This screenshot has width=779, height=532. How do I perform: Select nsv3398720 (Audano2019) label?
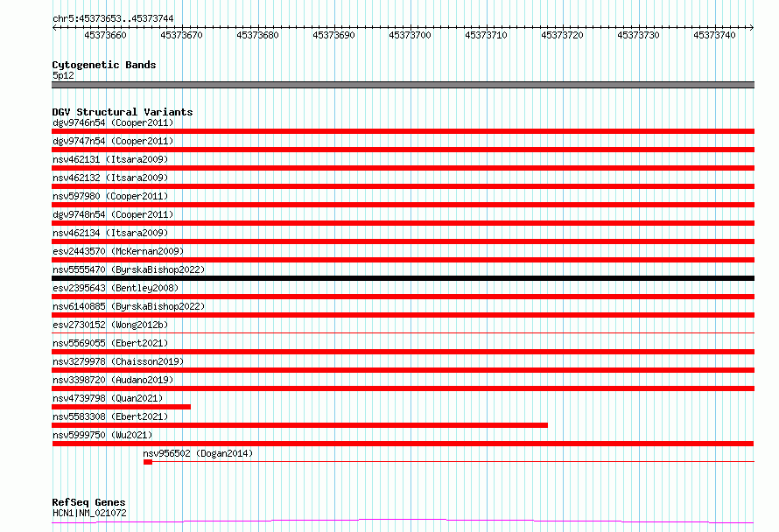(113, 380)
